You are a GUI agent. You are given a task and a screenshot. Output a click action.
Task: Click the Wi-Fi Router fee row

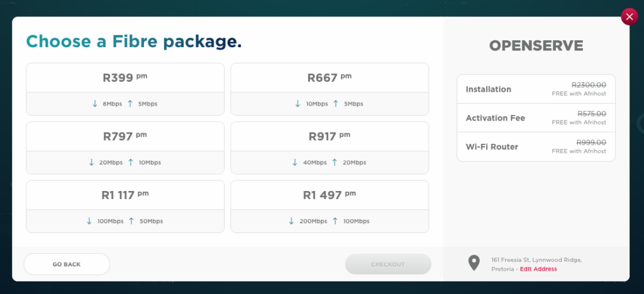click(x=536, y=147)
